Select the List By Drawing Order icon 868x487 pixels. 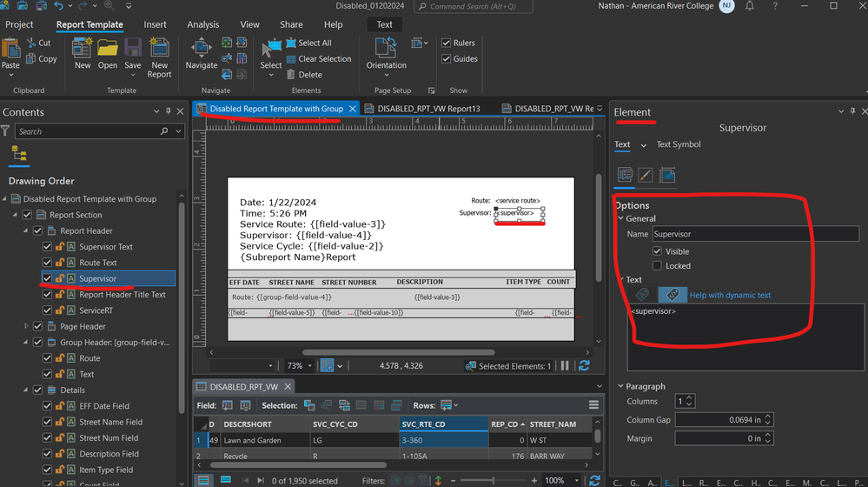(19, 153)
